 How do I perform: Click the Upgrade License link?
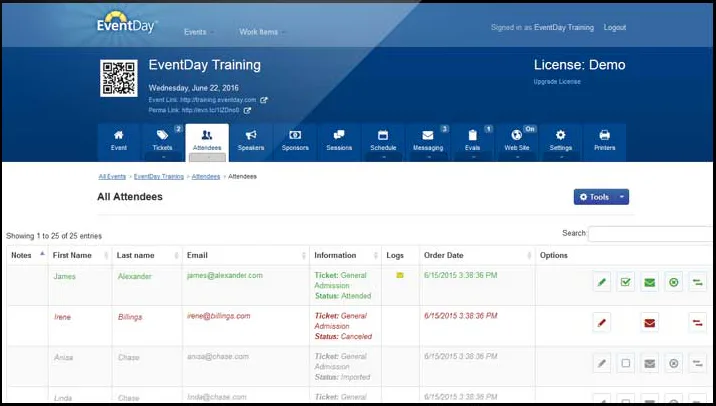click(x=557, y=82)
